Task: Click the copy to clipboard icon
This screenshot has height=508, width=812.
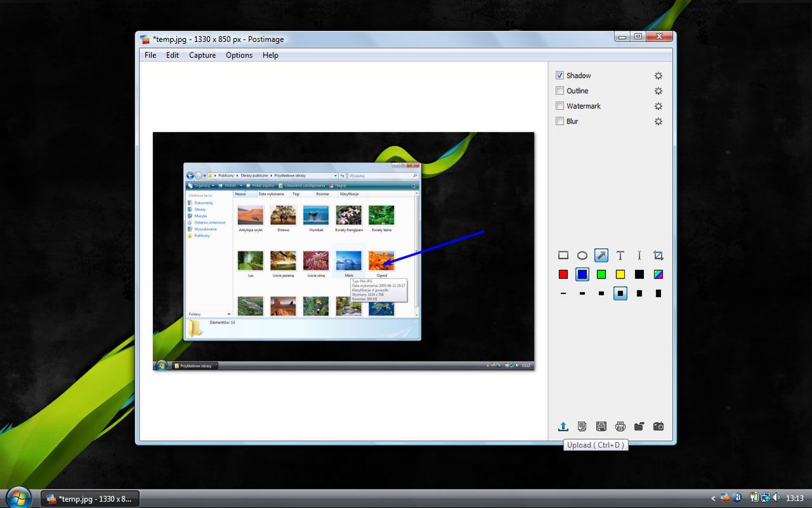Action: [582, 427]
